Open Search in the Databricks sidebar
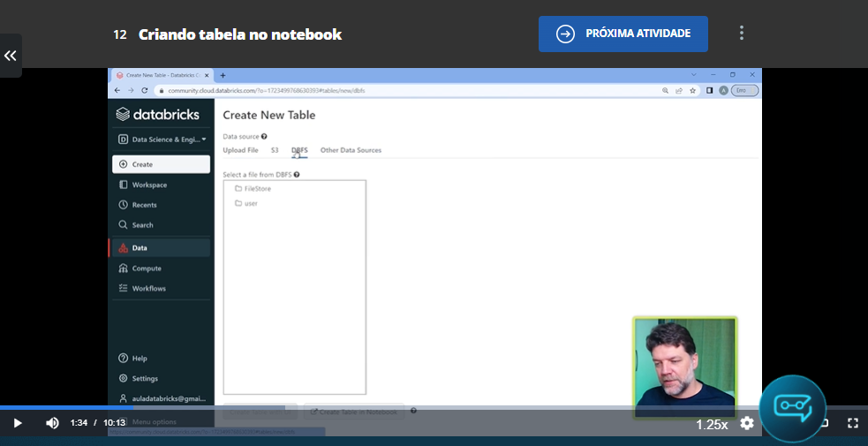Image resolution: width=868 pixels, height=446 pixels. (x=161, y=225)
